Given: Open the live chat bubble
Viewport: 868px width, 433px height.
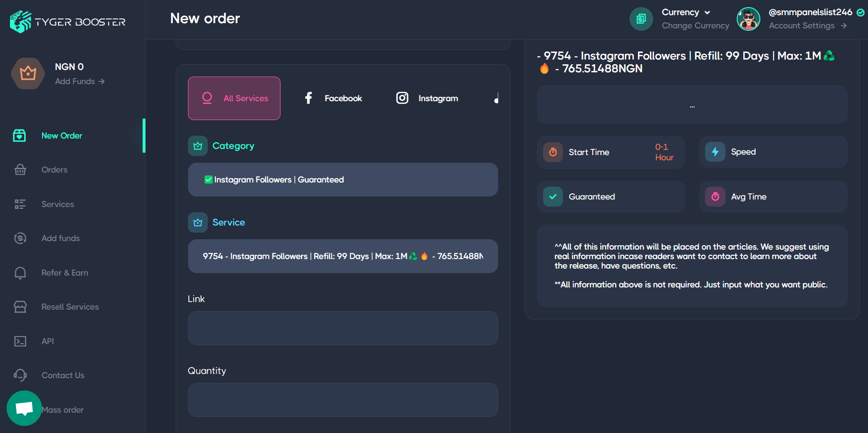Looking at the screenshot, I should (24, 408).
